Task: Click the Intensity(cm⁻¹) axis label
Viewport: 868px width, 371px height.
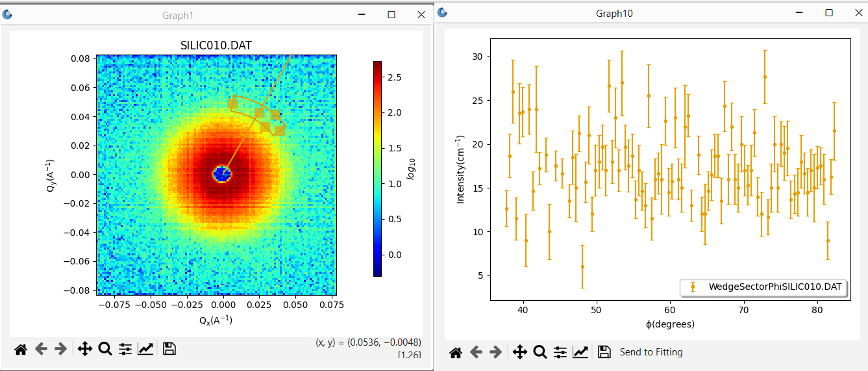Action: [460, 170]
